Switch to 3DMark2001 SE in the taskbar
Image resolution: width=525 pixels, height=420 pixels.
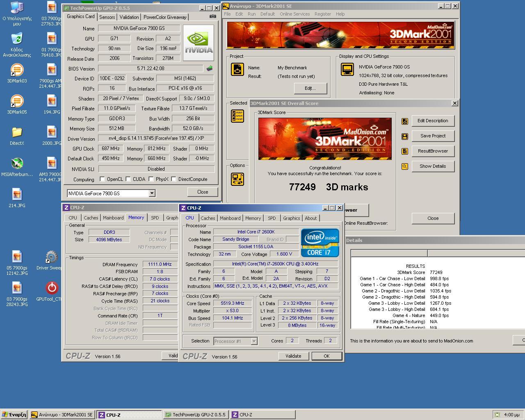(62, 415)
